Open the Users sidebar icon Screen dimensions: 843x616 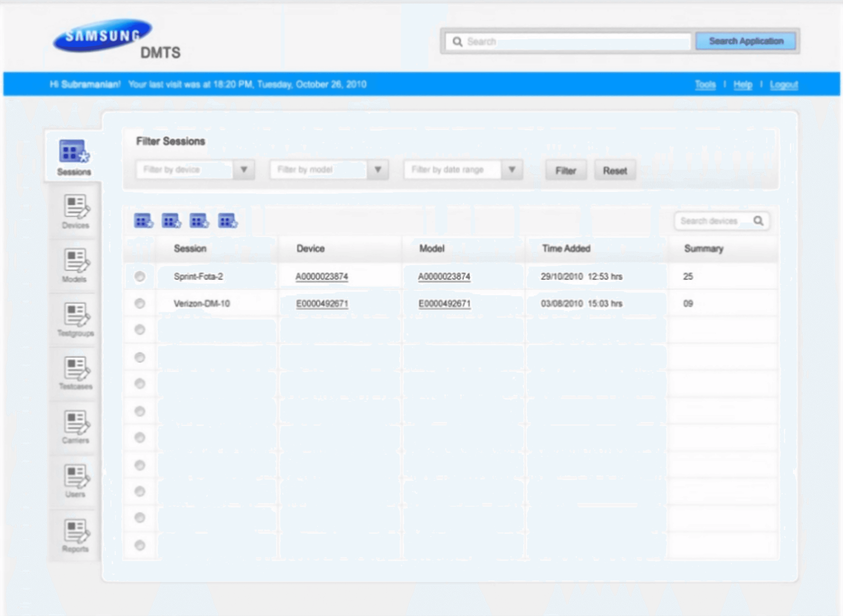tap(76, 476)
